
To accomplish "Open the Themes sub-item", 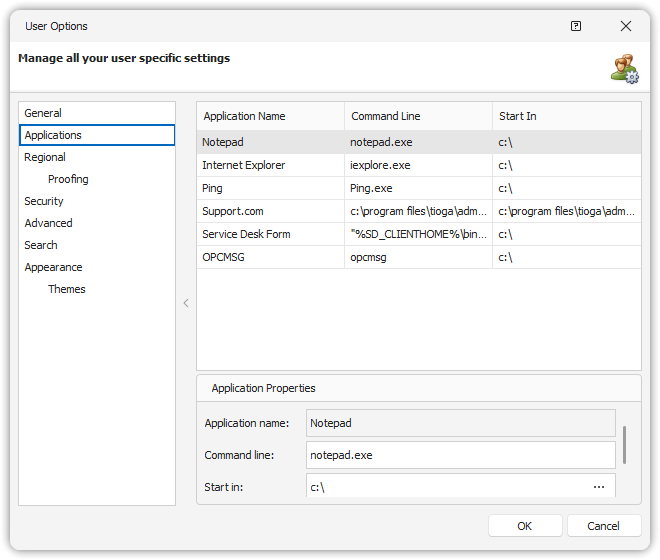I will tap(67, 289).
